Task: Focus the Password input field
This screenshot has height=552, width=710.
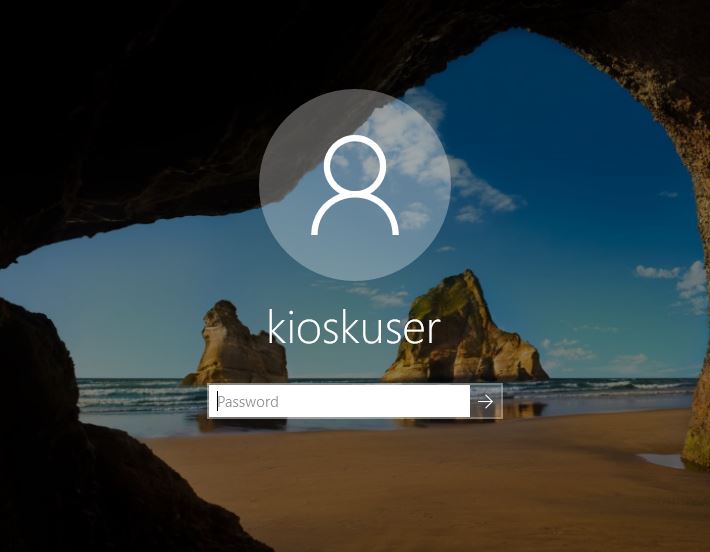Action: (339, 402)
